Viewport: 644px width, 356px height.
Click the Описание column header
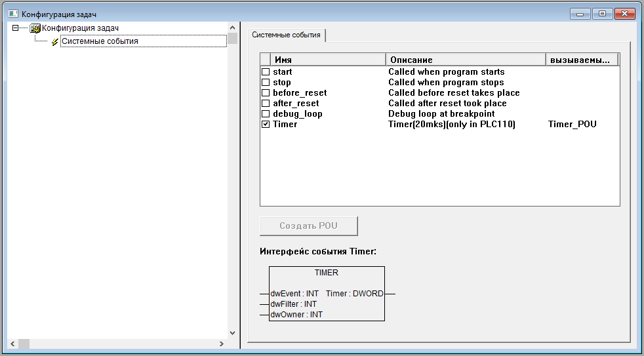click(465, 60)
